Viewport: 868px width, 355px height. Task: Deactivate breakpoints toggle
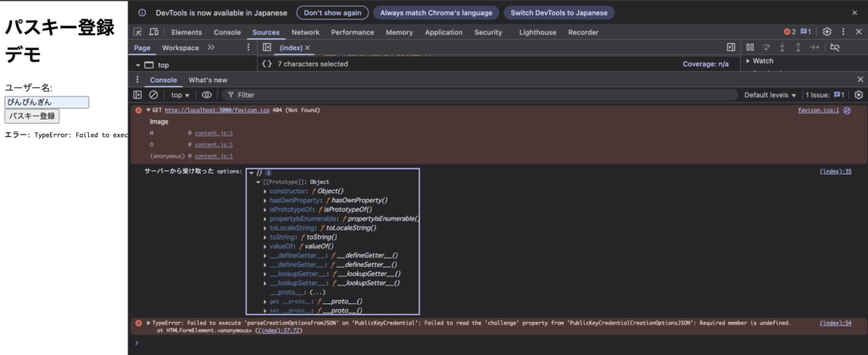point(834,47)
